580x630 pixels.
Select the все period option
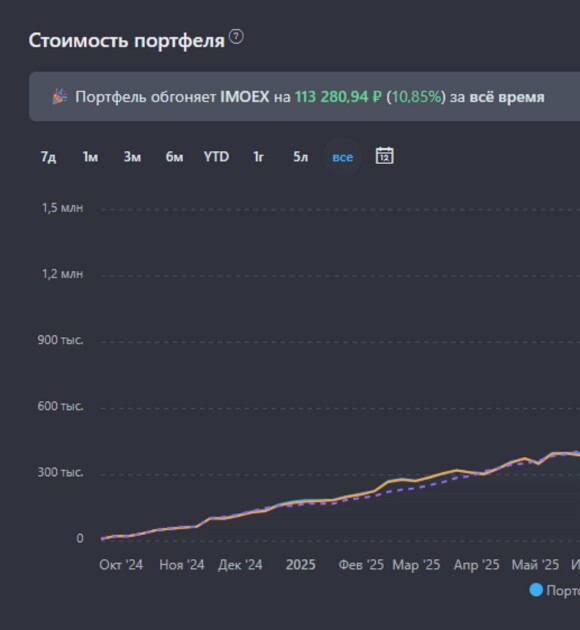click(343, 157)
